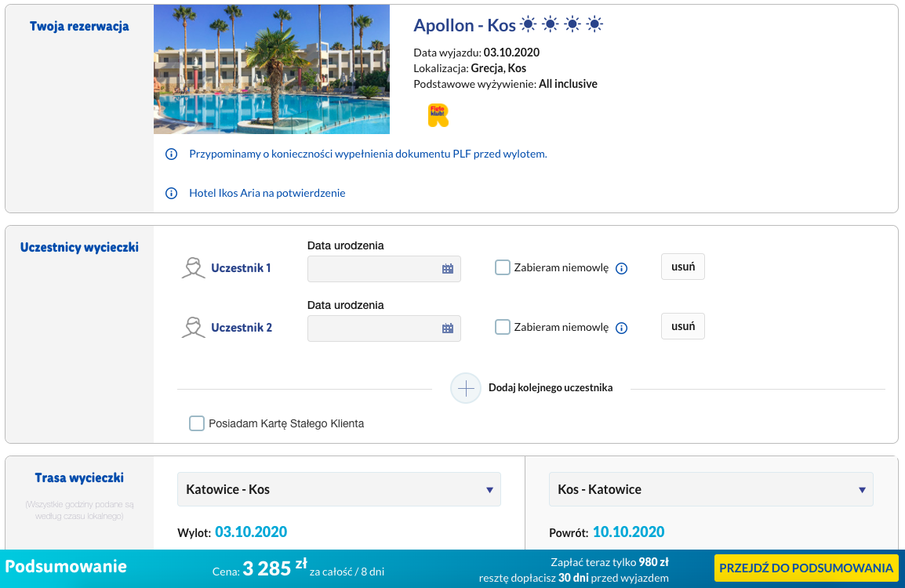The image size is (905, 588).
Task: Open PLF document reminder link
Action: [368, 154]
